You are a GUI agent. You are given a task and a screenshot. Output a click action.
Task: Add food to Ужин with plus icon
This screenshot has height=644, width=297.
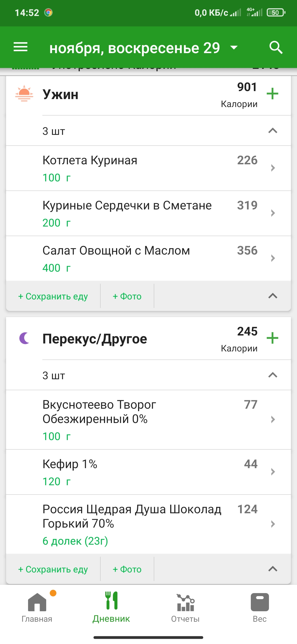(x=273, y=94)
